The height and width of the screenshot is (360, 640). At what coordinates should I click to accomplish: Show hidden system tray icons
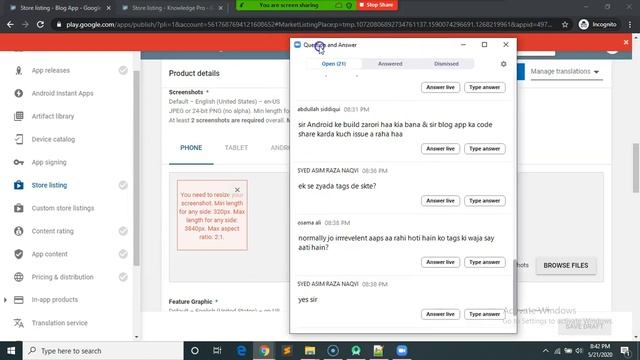click(546, 351)
